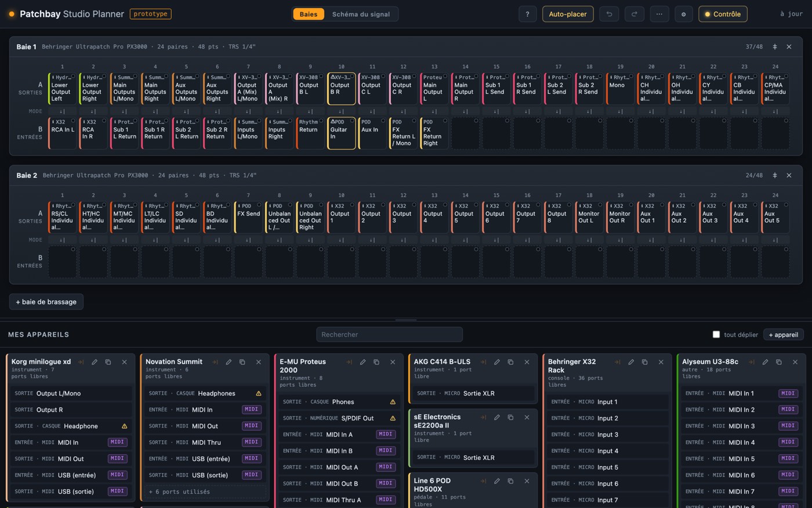Click the 'prototype' badge in the header
The width and height of the screenshot is (812, 508).
pyautogui.click(x=150, y=14)
